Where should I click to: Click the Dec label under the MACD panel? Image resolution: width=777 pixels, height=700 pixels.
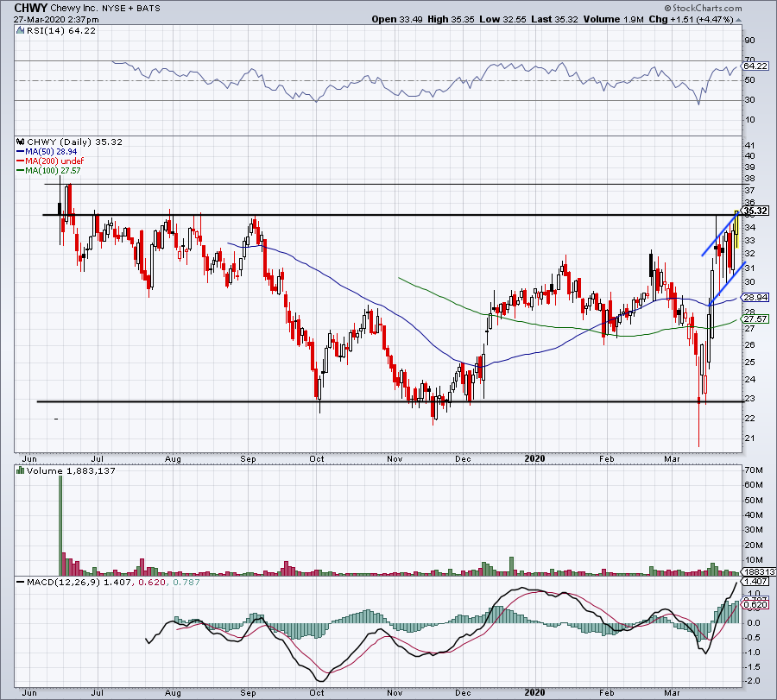(463, 692)
